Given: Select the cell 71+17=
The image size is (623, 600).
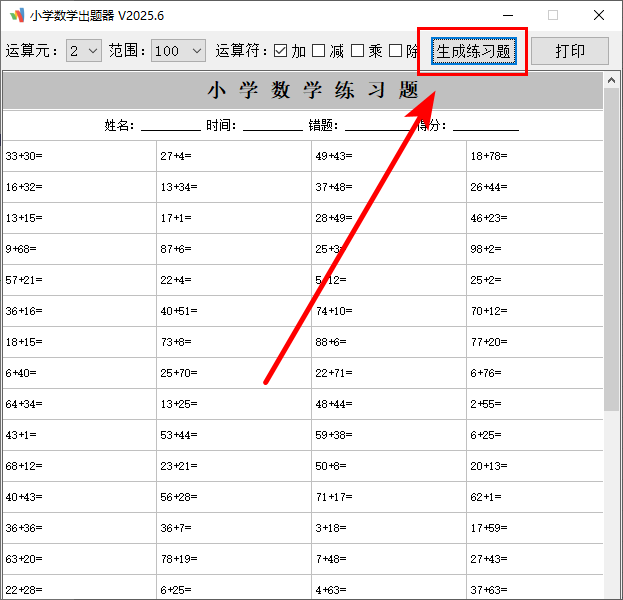Looking at the screenshot, I should pos(389,497).
